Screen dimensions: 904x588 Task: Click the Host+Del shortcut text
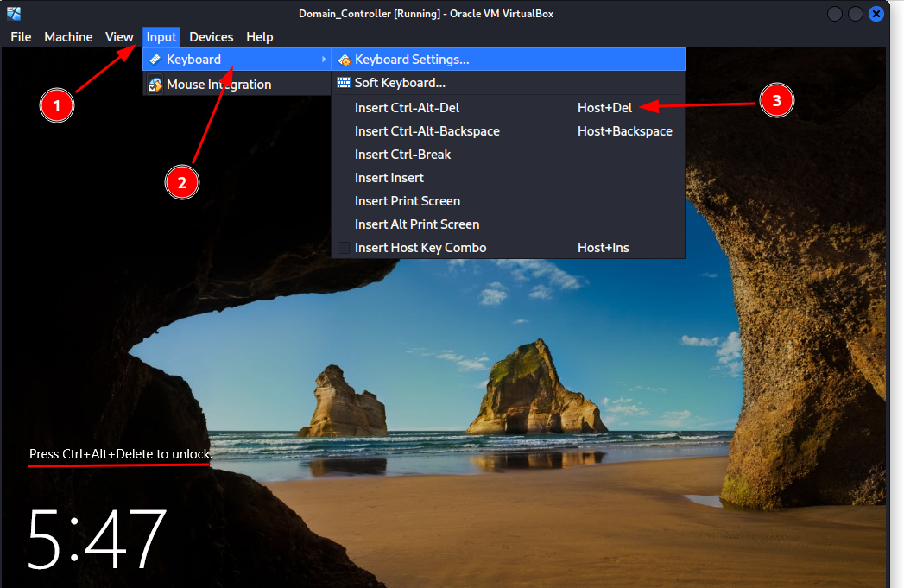604,108
